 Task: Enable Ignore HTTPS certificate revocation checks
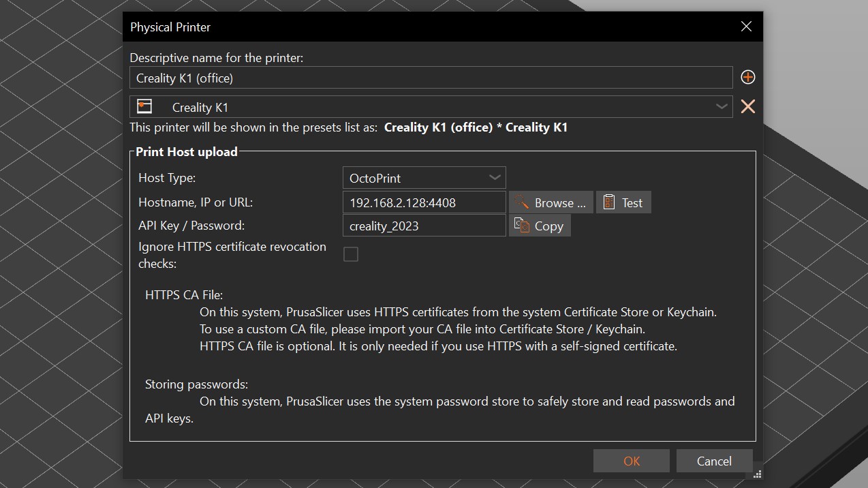coord(351,254)
